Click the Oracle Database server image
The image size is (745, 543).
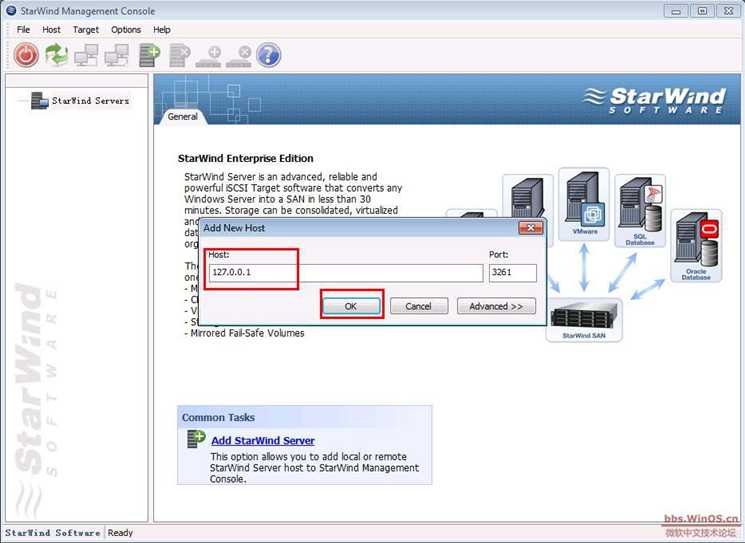click(x=696, y=246)
